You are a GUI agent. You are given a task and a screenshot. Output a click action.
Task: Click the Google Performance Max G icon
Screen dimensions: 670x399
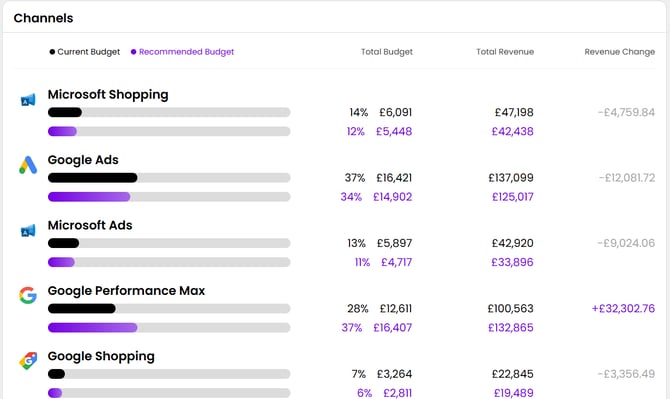[x=28, y=295]
